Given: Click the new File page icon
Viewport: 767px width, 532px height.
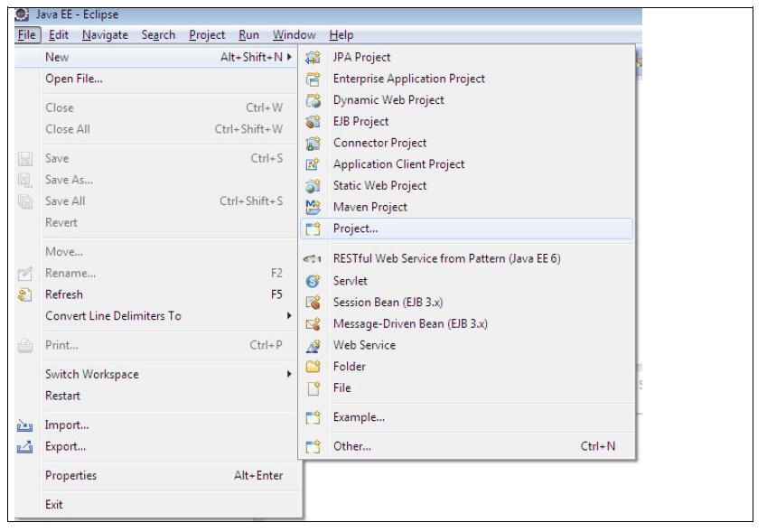Looking at the screenshot, I should (313, 388).
